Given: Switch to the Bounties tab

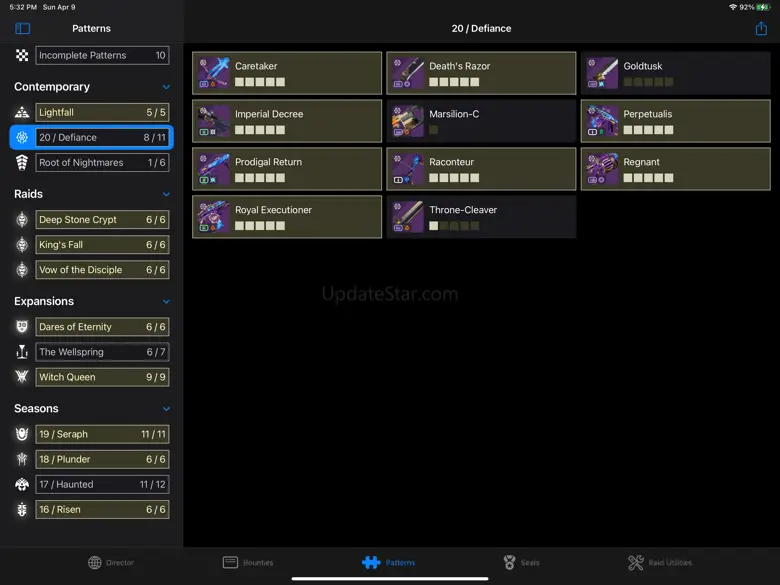Looking at the screenshot, I should click(x=248, y=563).
